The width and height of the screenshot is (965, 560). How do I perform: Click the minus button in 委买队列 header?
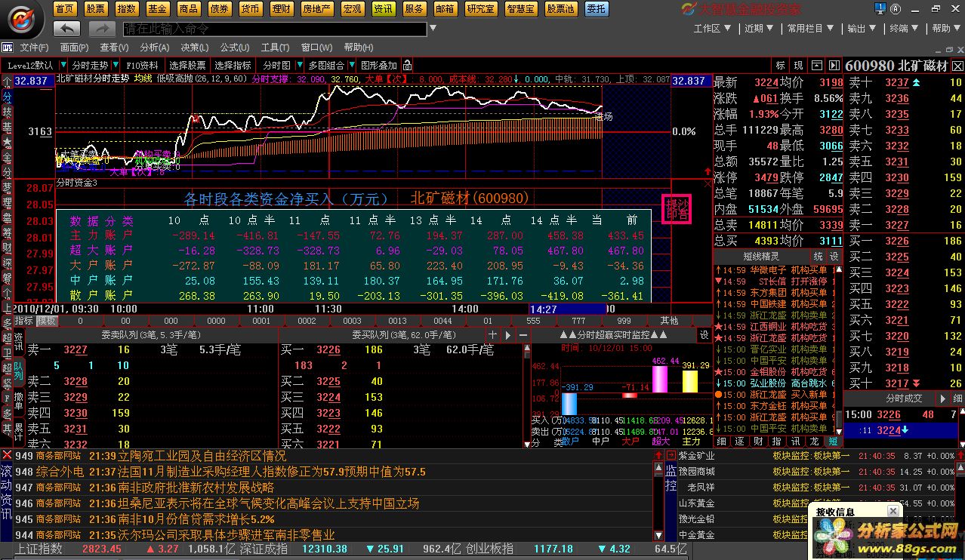click(x=524, y=334)
